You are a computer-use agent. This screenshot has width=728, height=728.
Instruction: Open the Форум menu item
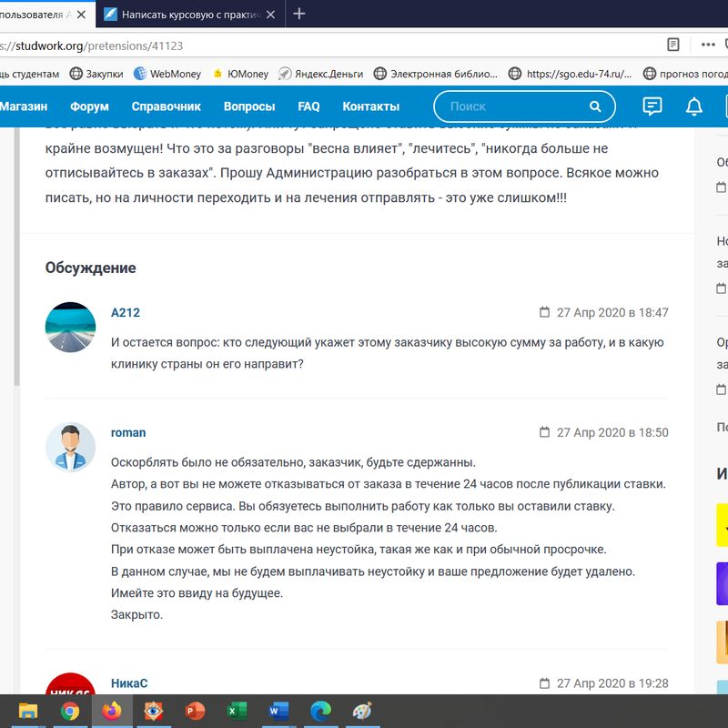(89, 106)
